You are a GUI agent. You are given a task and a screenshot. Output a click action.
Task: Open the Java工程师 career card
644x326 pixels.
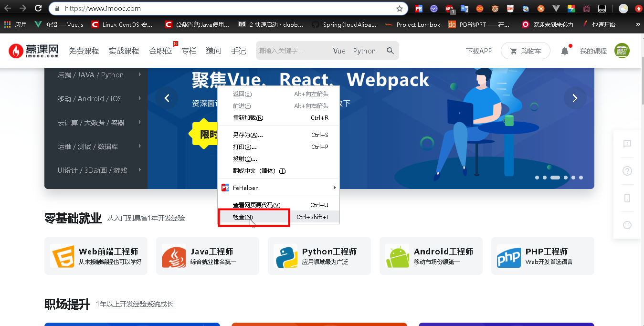tap(207, 255)
